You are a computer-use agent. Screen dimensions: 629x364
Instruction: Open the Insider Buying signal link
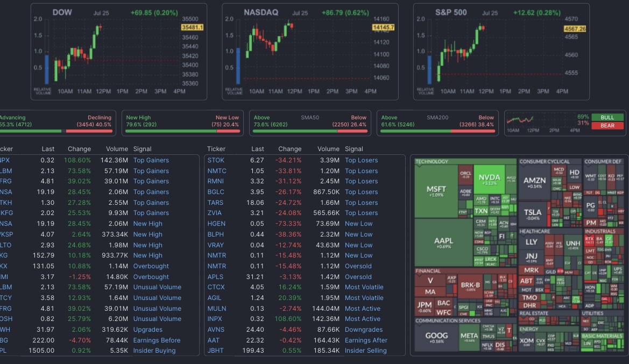154,351
